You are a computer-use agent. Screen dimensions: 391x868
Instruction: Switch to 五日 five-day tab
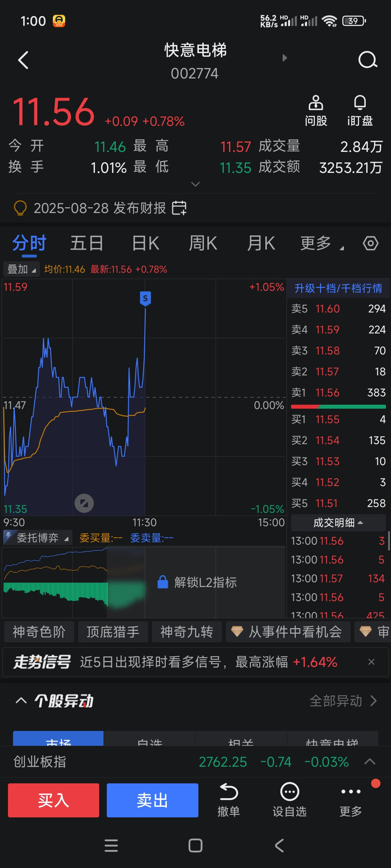tap(87, 243)
